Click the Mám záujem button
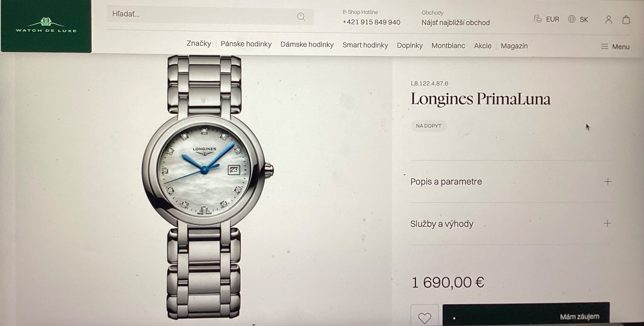Viewport: 644px width, 326px height. [x=526, y=316]
